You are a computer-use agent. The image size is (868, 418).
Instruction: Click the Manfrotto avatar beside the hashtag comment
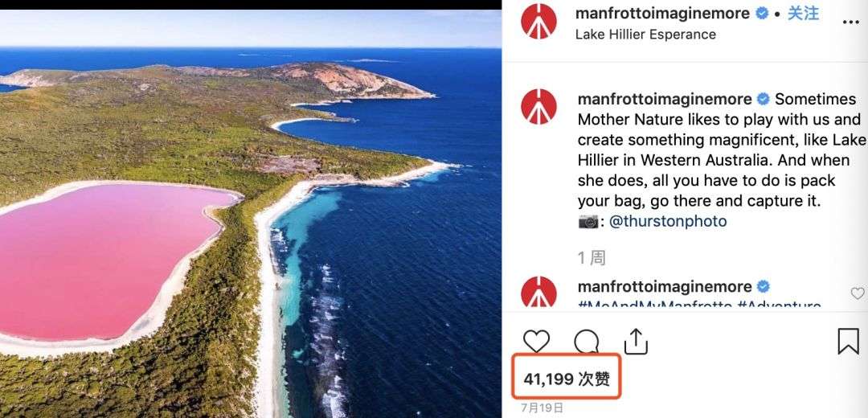(x=538, y=291)
